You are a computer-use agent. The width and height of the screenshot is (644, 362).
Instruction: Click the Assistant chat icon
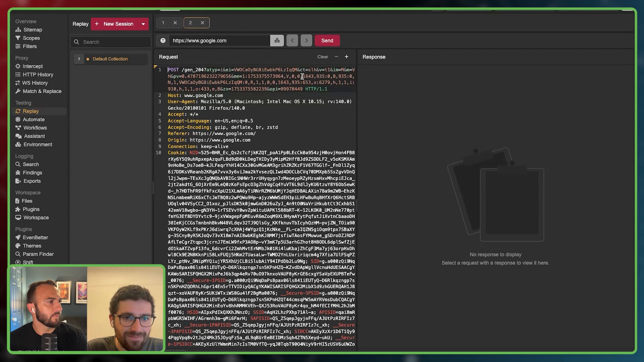(18, 136)
